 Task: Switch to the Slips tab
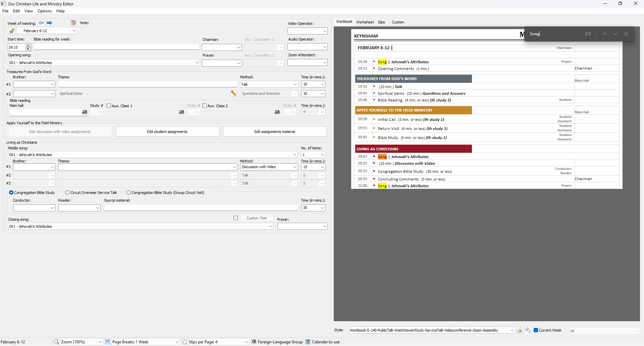(381, 22)
